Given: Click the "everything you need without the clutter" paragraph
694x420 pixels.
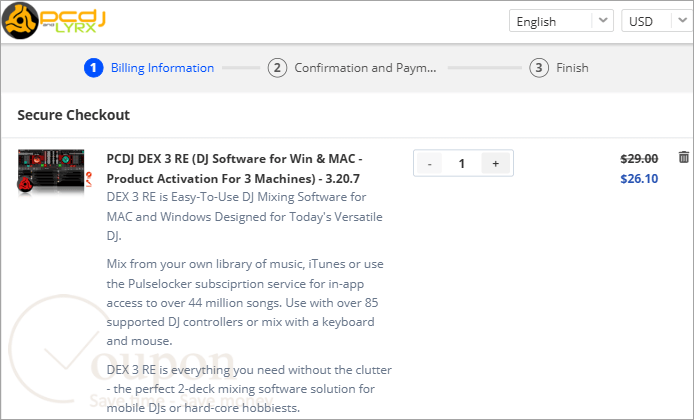Looking at the screenshot, I should (x=249, y=389).
